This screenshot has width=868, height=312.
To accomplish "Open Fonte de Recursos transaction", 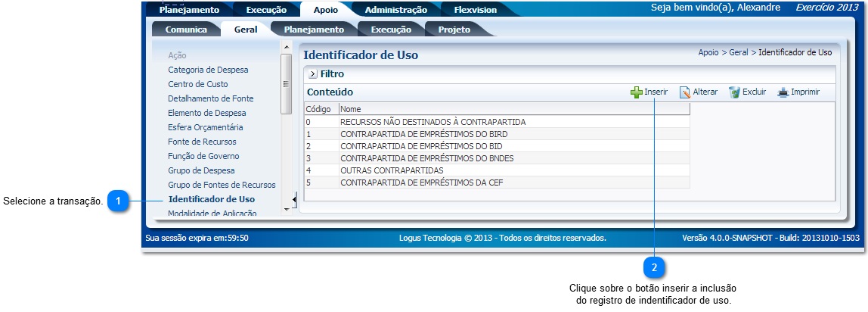I will (202, 142).
